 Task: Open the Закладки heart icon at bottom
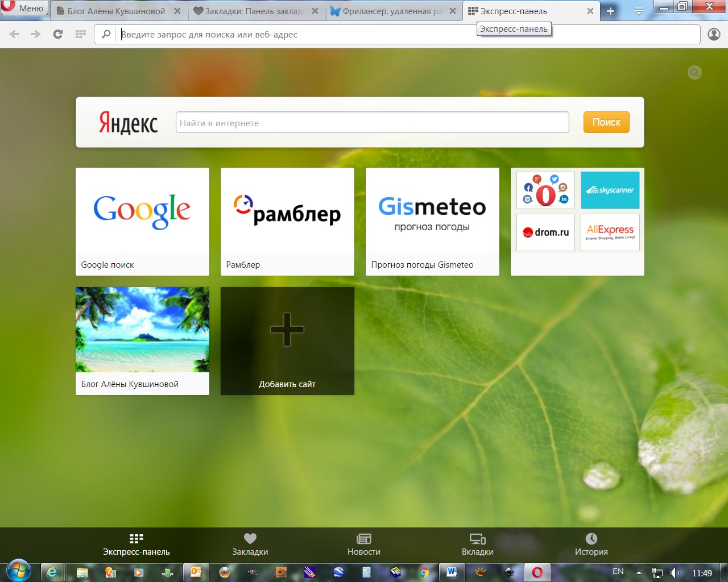250,538
